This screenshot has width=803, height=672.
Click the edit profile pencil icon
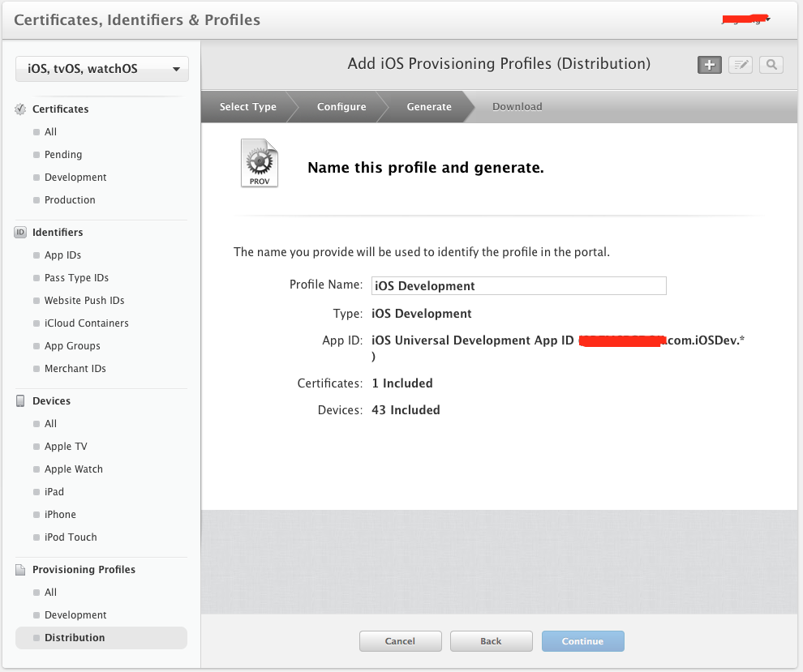pyautogui.click(x=740, y=65)
